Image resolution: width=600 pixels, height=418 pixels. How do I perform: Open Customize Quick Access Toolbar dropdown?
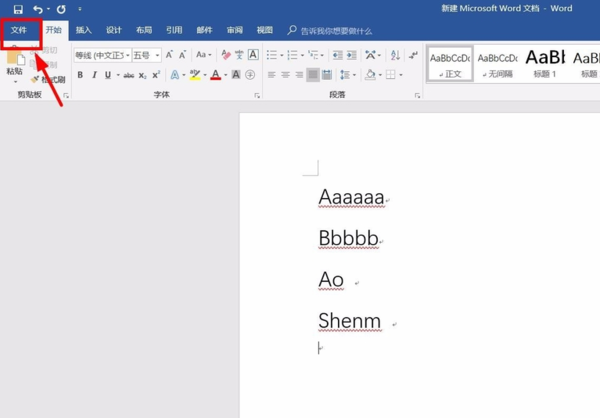point(80,9)
